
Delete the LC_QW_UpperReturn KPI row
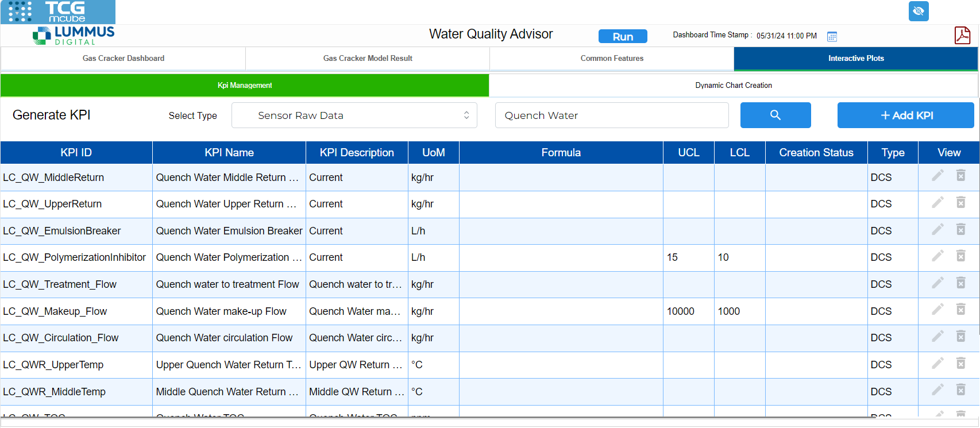pos(960,202)
